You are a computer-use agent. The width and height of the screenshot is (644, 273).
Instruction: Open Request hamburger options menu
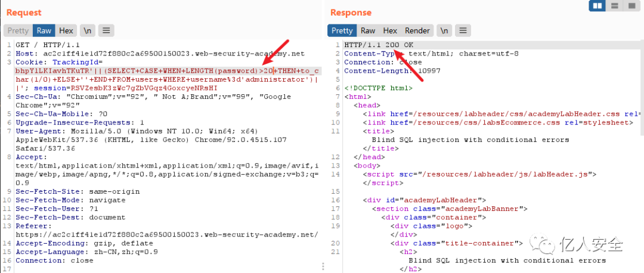(106, 30)
